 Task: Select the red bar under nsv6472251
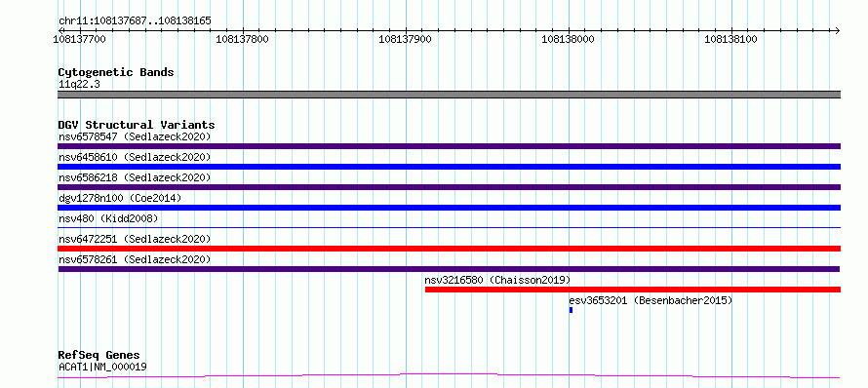pos(449,249)
